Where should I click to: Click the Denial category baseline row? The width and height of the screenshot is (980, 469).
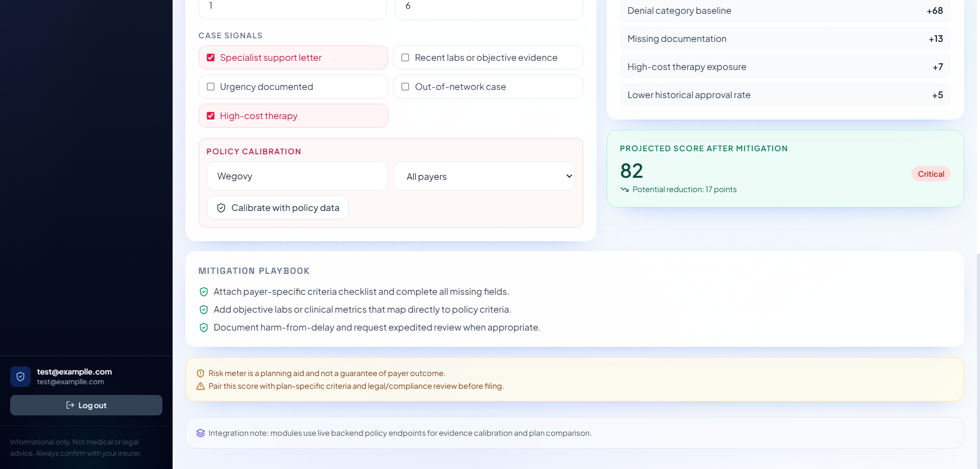pos(785,11)
